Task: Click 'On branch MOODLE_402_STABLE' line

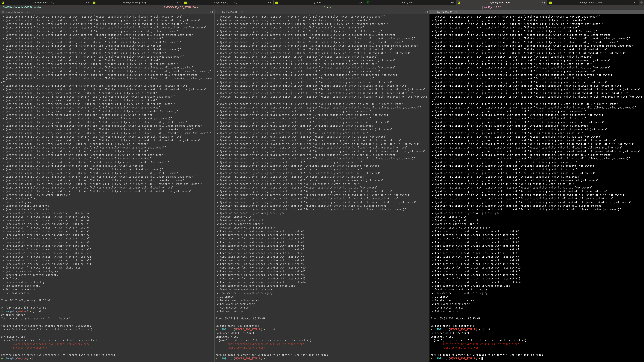Action: point(451,333)
